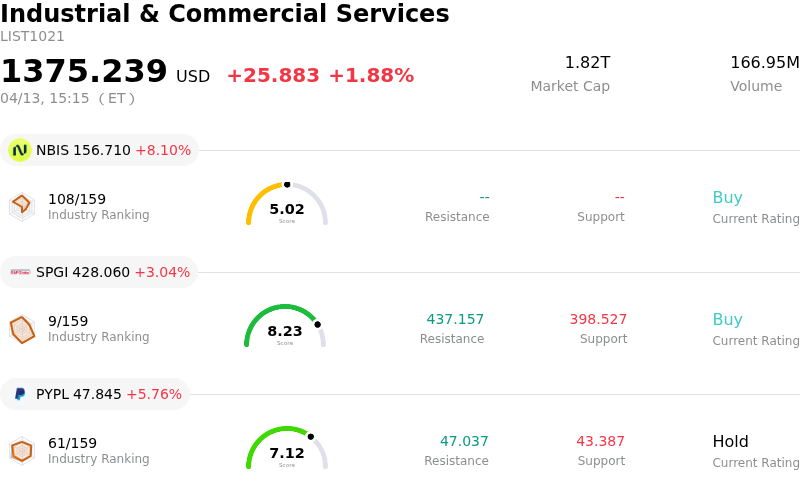This screenshot has width=800, height=488.
Task: Open the PYPL 47.845 stock chip
Action: 96,394
